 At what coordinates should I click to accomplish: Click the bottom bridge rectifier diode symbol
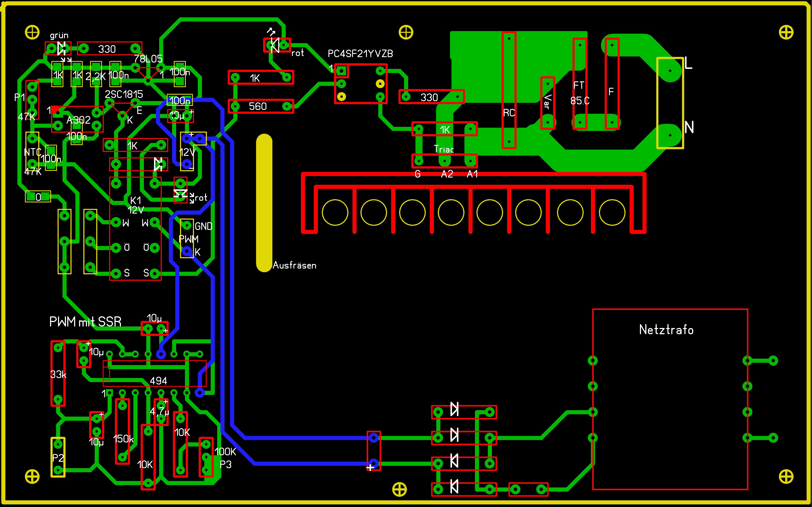click(x=454, y=486)
